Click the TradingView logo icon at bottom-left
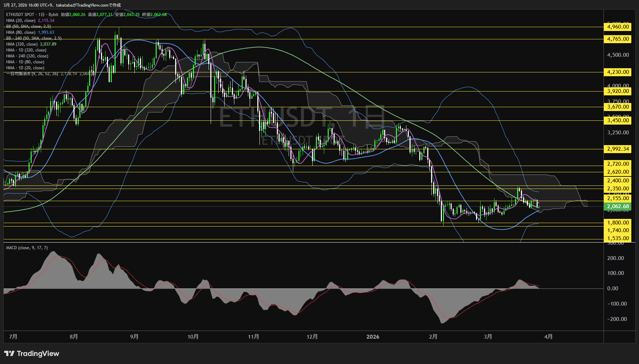639x364 pixels. coord(9,354)
